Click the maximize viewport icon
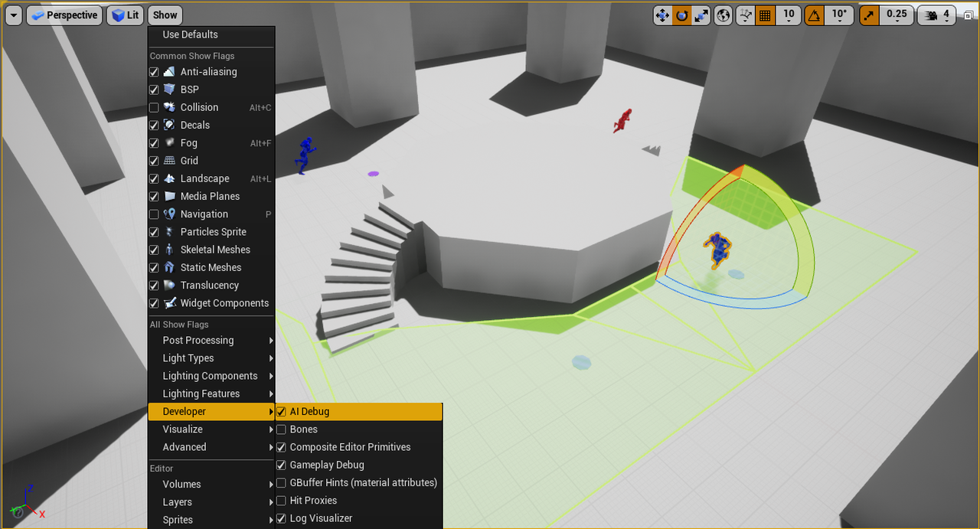The width and height of the screenshot is (980, 529). point(969,15)
